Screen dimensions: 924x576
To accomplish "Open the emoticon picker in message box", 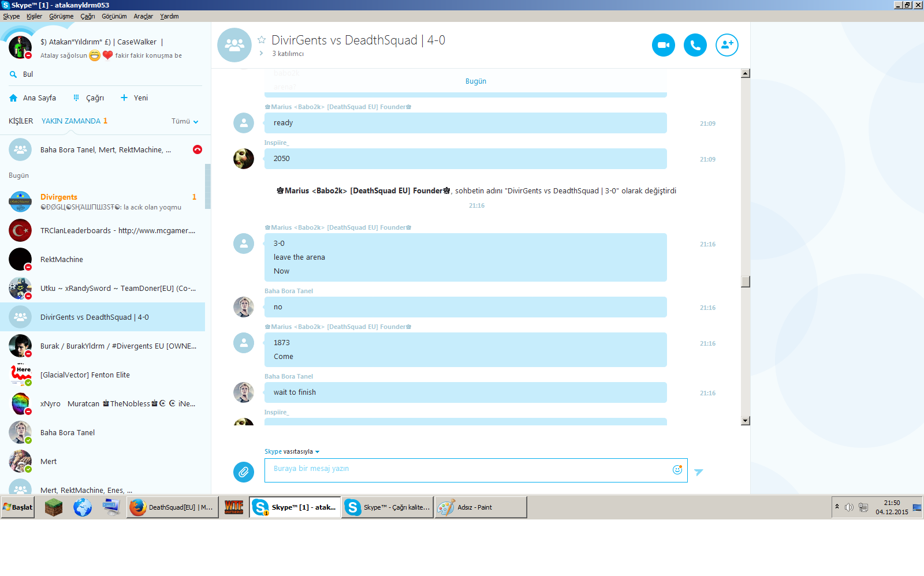I will pos(677,470).
